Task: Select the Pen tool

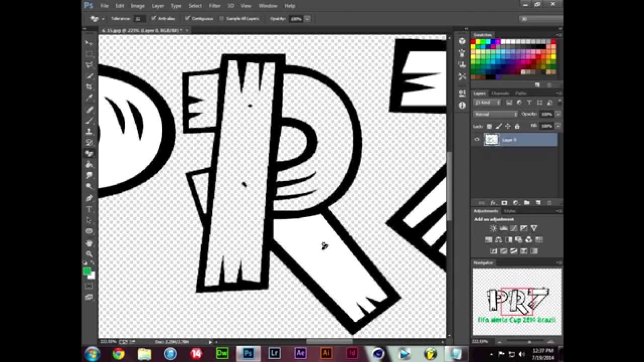Action: pos(89,198)
